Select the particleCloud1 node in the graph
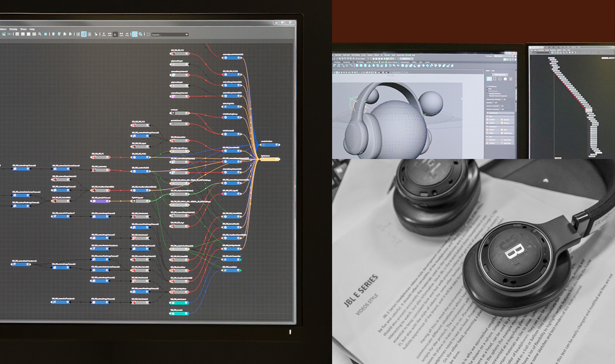This screenshot has height=364, width=615. (179, 123)
